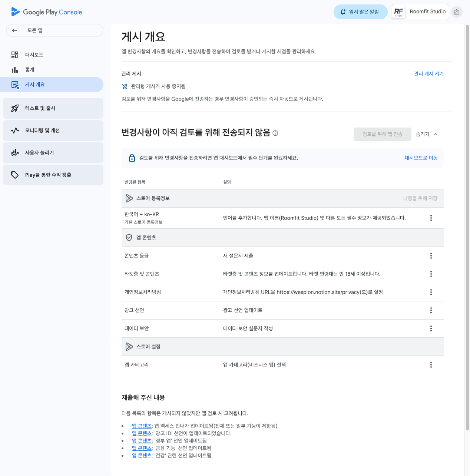Click the help icon beside the review heading

(275, 133)
